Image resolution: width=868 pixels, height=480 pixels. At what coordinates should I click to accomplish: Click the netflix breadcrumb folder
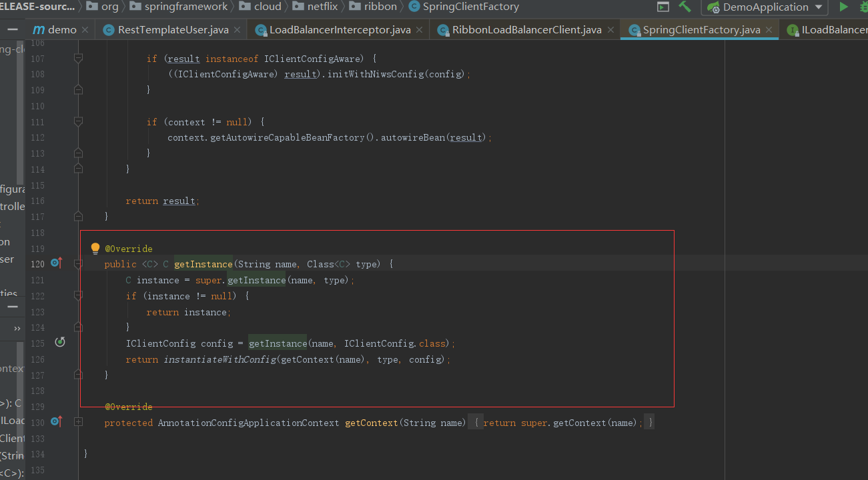click(x=316, y=7)
